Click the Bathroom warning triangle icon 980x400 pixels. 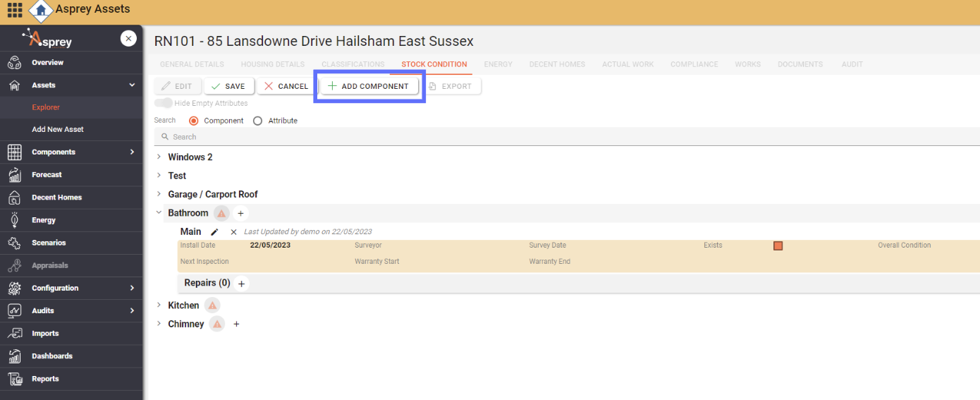[x=221, y=213]
